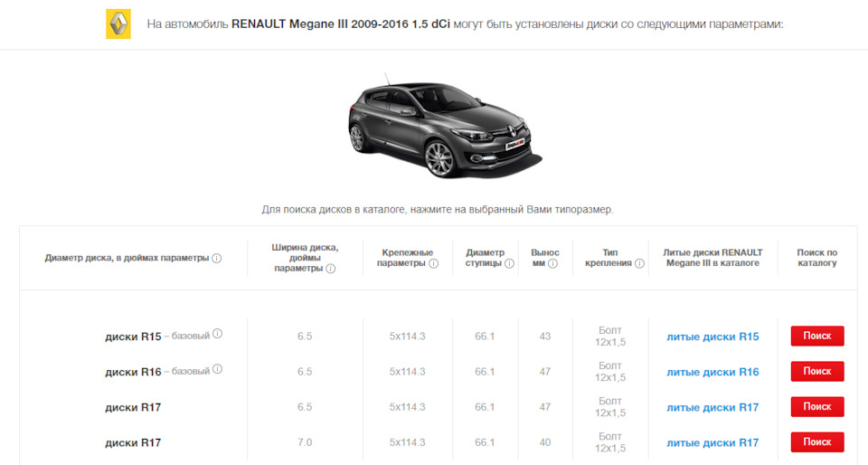Click '66.1' hub diameter in R16 row
This screenshot has height=465, width=868.
(485, 372)
